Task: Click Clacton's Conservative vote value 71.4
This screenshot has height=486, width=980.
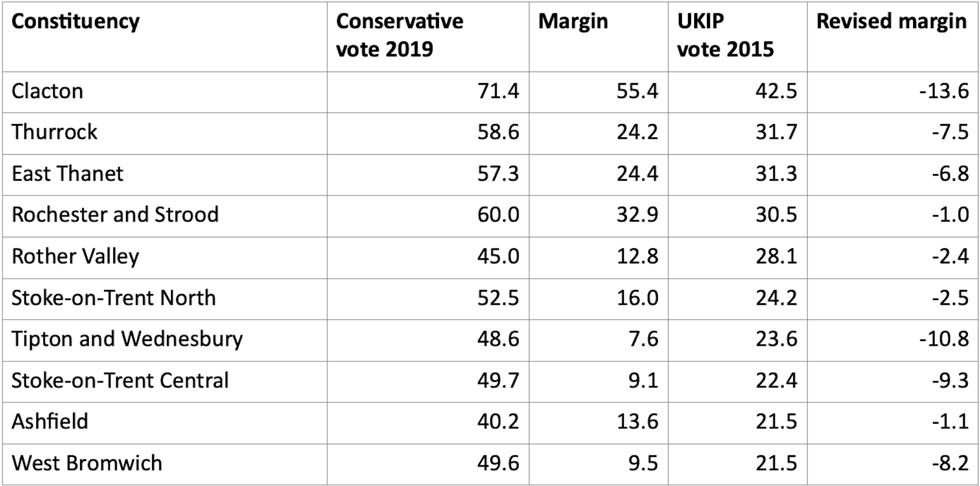Action: (x=498, y=91)
